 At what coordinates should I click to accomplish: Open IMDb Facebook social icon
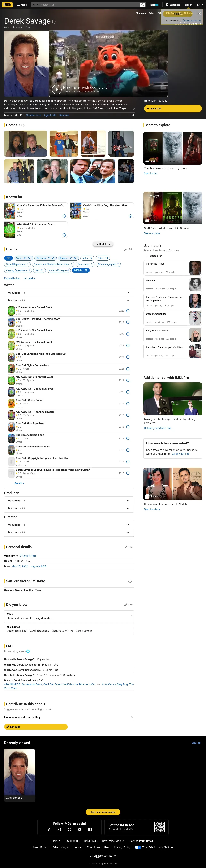point(90,829)
